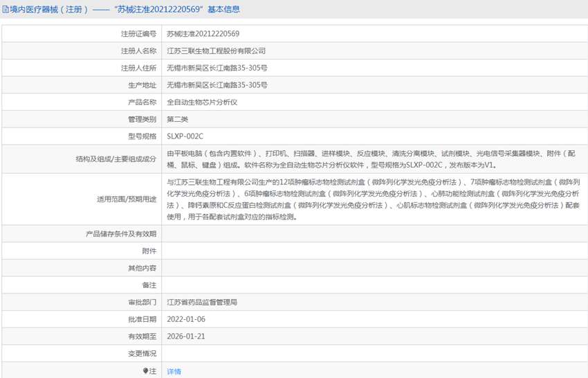This screenshot has width=588, height=378.
Task: Click the 其他内容 label
Action: click(x=142, y=268)
